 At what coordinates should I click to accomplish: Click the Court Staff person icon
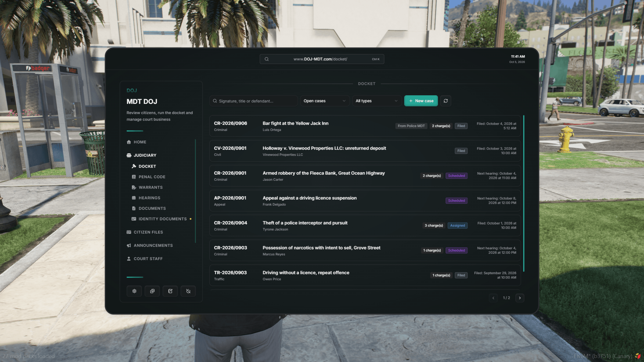point(129,259)
